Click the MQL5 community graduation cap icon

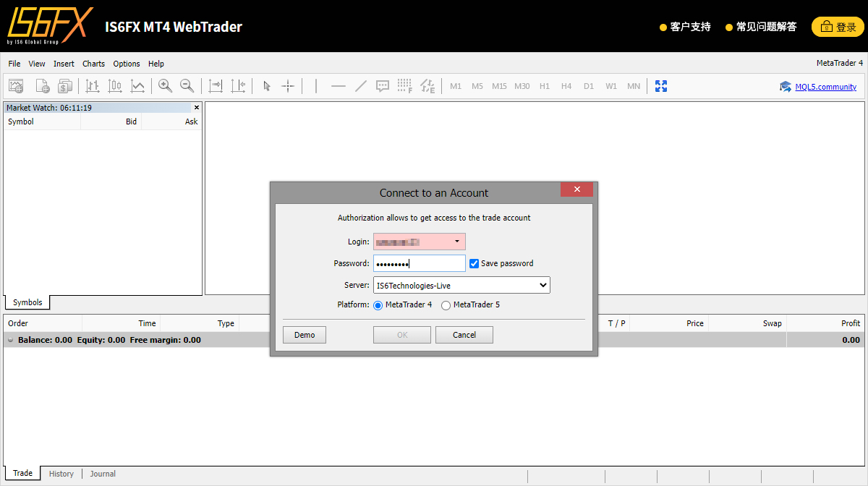tap(786, 87)
